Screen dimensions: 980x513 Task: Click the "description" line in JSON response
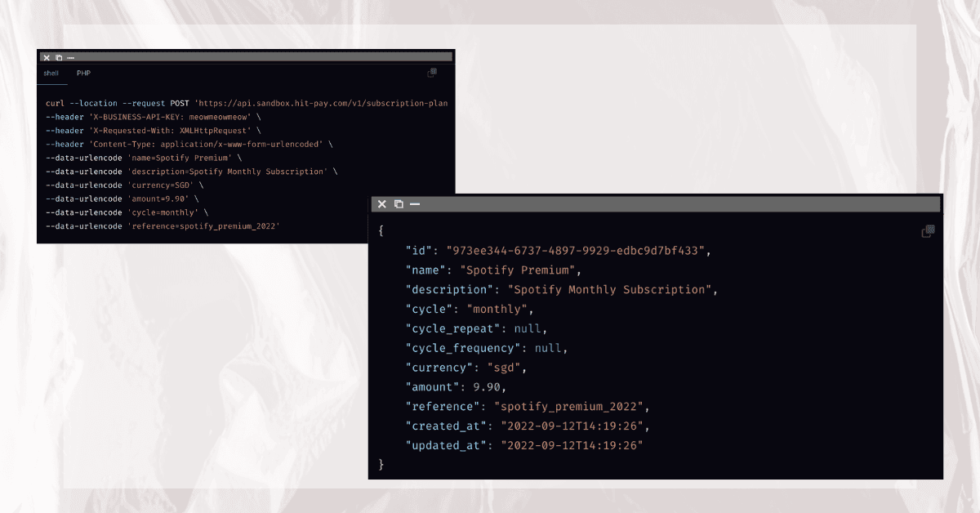pos(562,290)
